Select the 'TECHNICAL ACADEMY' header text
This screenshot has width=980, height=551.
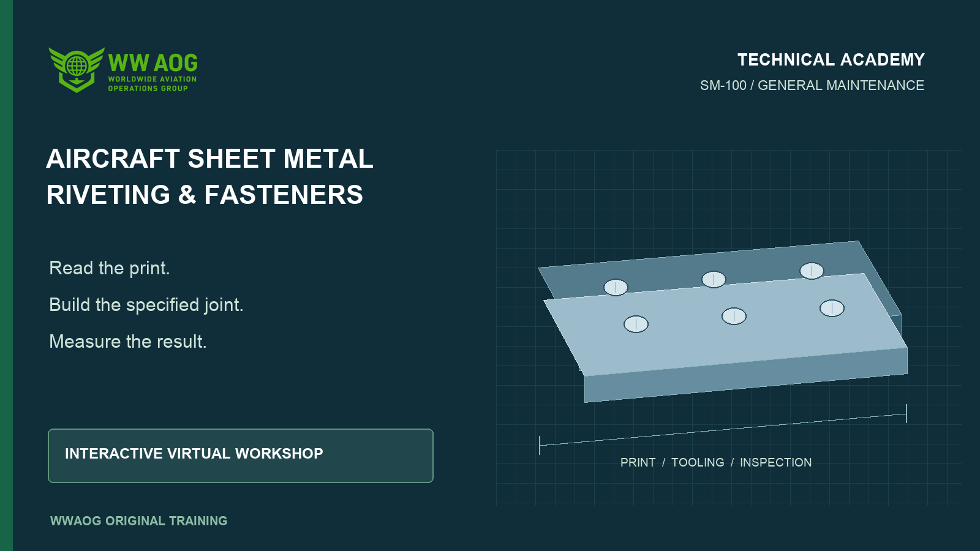click(831, 60)
